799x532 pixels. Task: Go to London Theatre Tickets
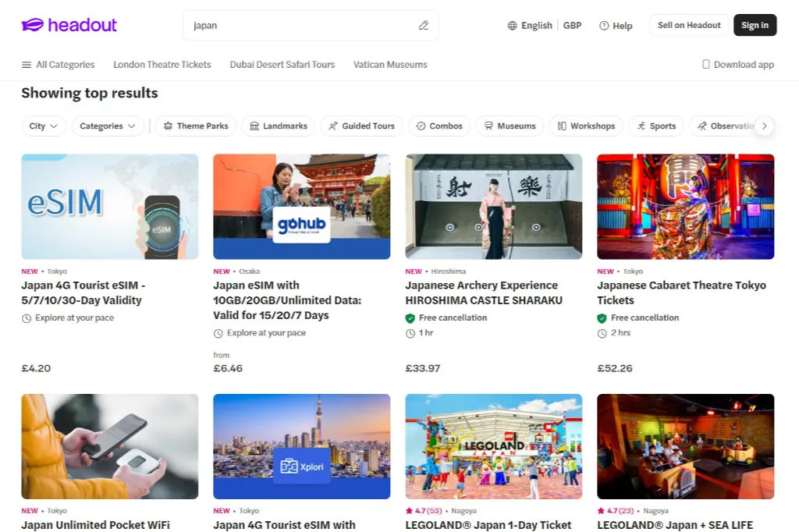pyautogui.click(x=162, y=65)
